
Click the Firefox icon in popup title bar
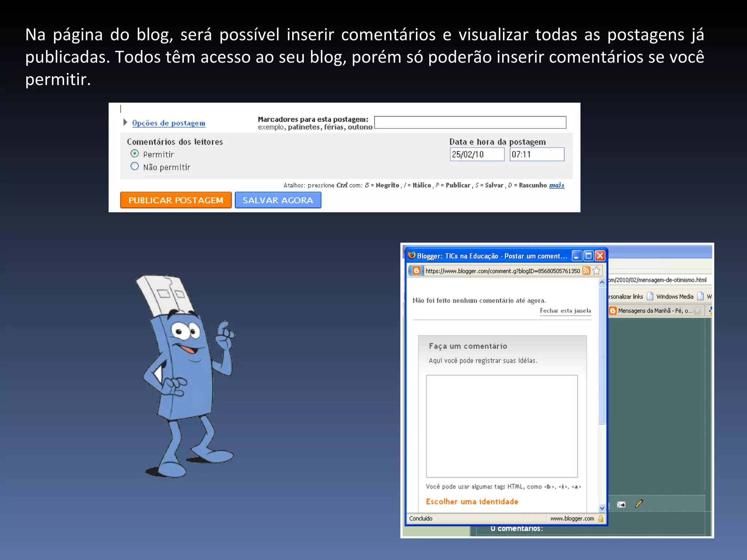(x=412, y=255)
